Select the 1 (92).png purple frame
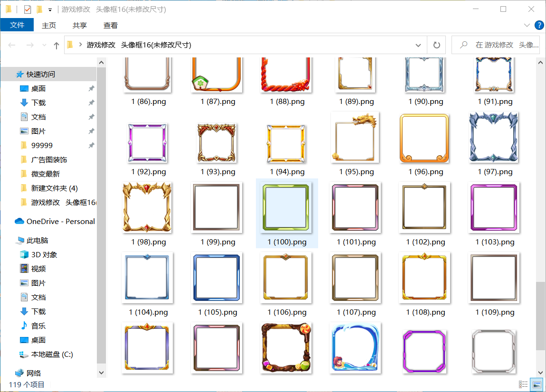The image size is (546, 392). pyautogui.click(x=147, y=143)
